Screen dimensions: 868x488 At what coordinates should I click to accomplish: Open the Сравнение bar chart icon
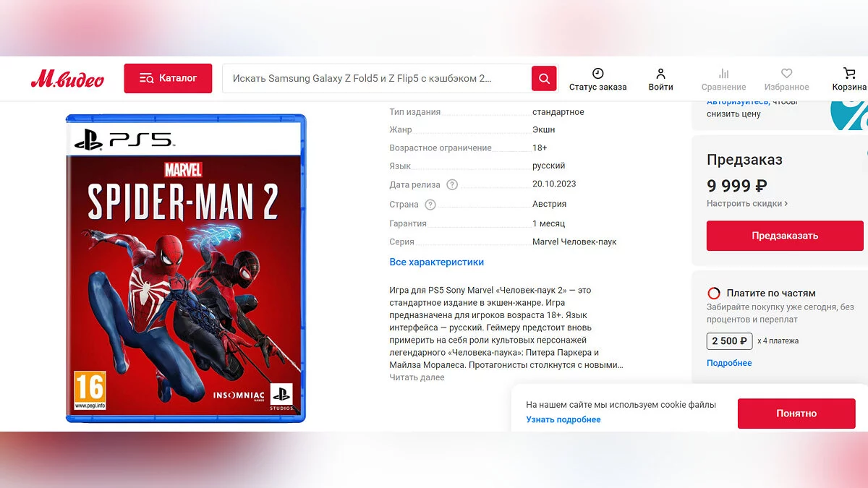(723, 73)
